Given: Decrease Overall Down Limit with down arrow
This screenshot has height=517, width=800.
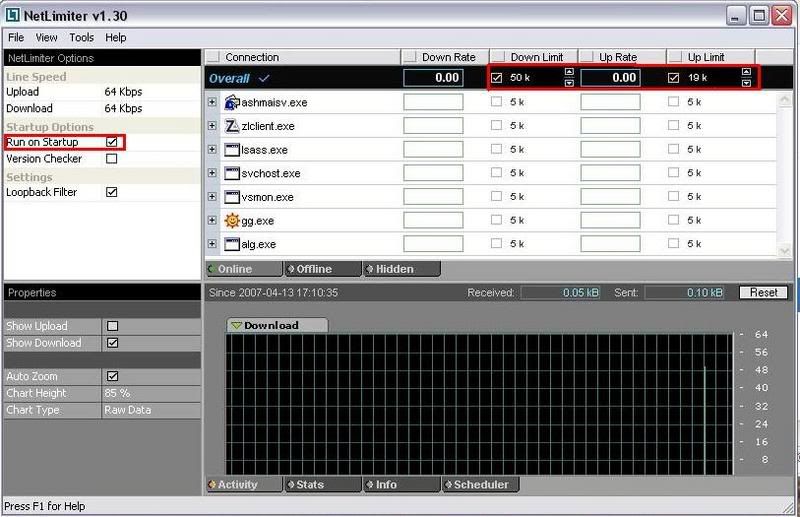Looking at the screenshot, I should click(x=569, y=83).
